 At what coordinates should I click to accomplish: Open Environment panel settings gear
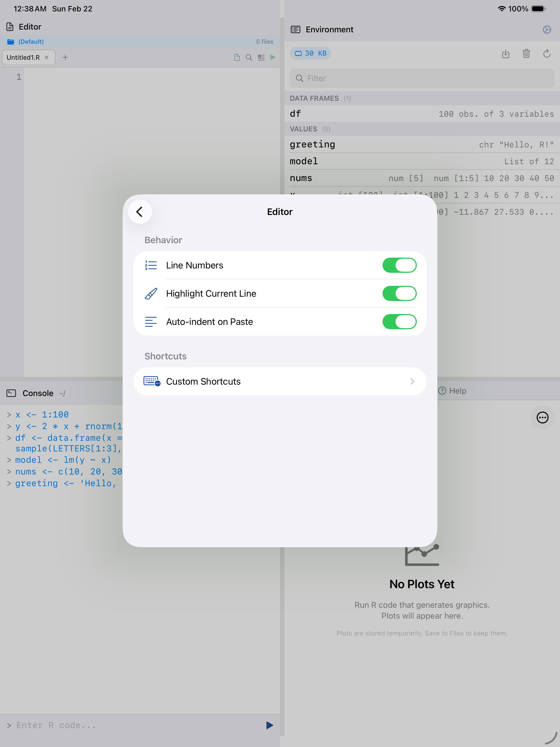click(x=547, y=29)
